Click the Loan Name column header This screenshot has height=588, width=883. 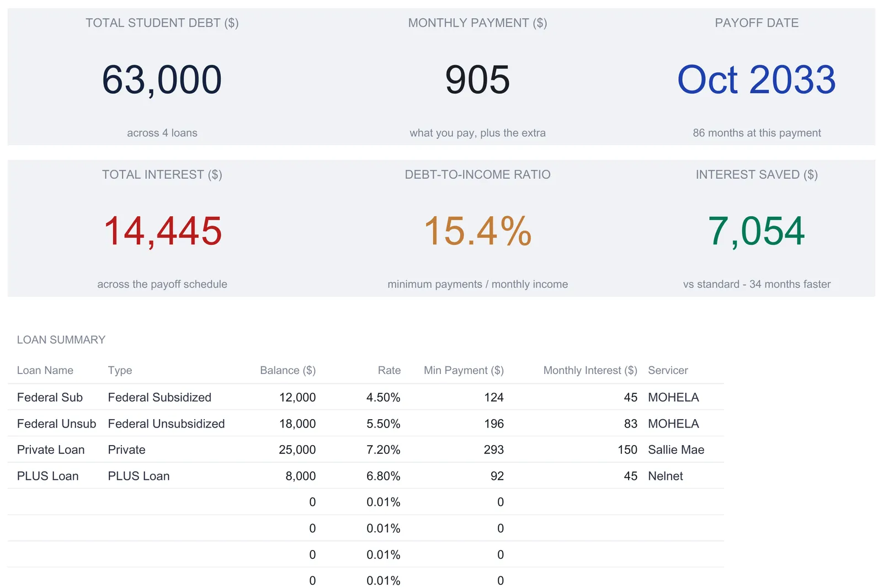pyautogui.click(x=45, y=370)
